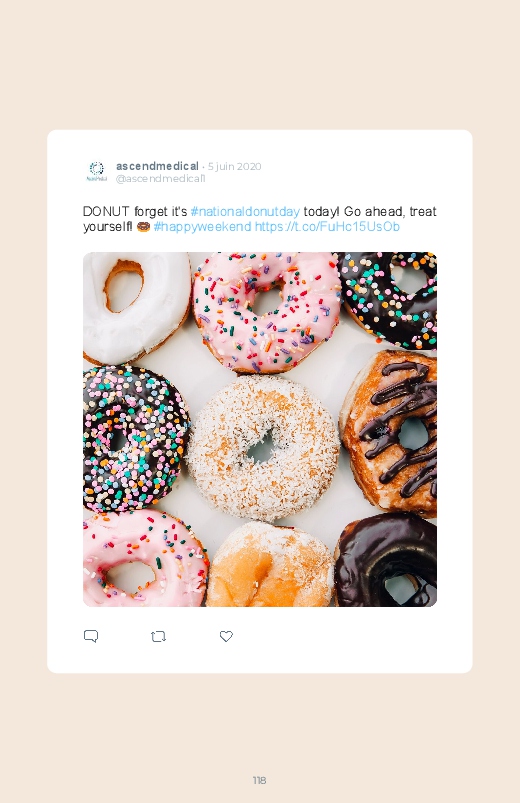This screenshot has width=520, height=803.
Task: Click the reply speech bubble icon
Action: point(91,636)
